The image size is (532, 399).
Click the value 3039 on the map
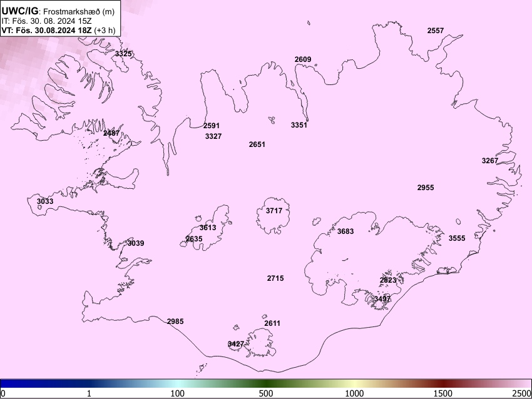pos(136,243)
